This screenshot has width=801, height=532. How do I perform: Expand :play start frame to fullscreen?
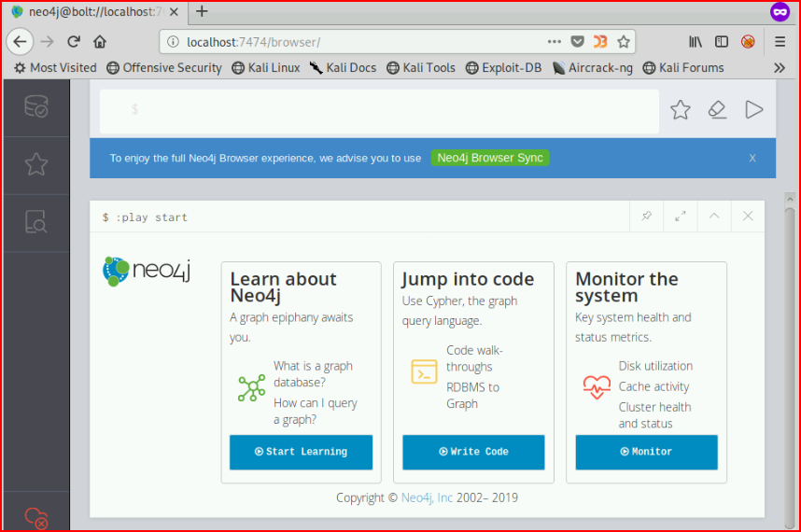[681, 216]
